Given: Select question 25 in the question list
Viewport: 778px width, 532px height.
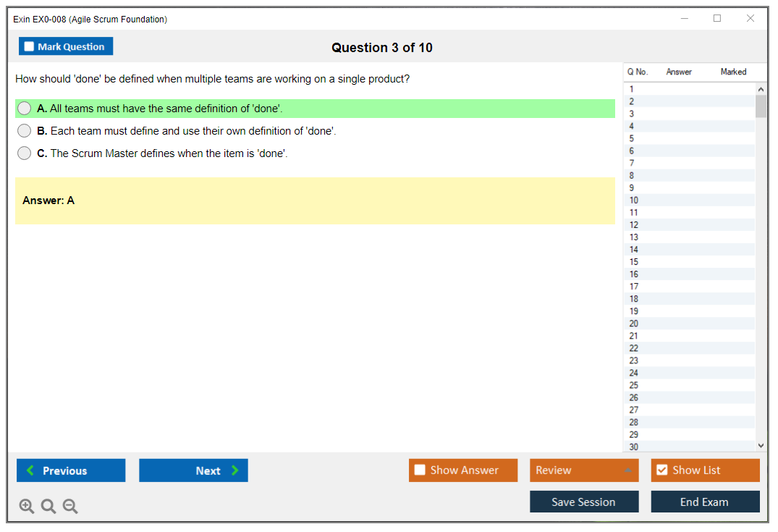Looking at the screenshot, I should (x=634, y=385).
